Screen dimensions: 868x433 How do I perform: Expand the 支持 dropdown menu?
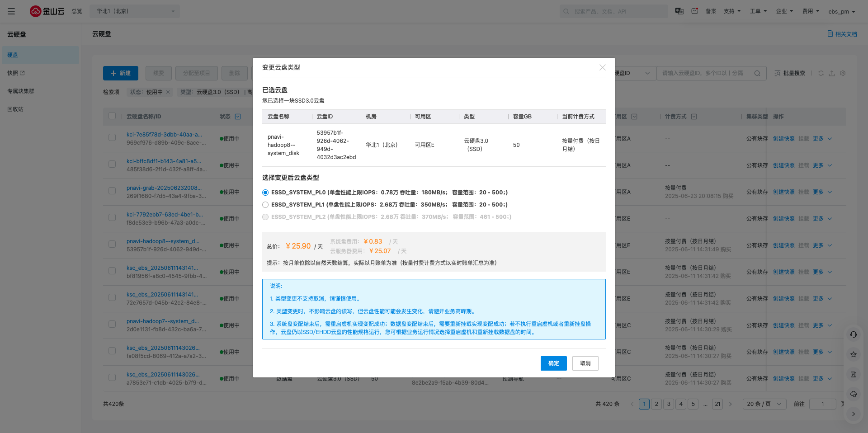coord(732,11)
